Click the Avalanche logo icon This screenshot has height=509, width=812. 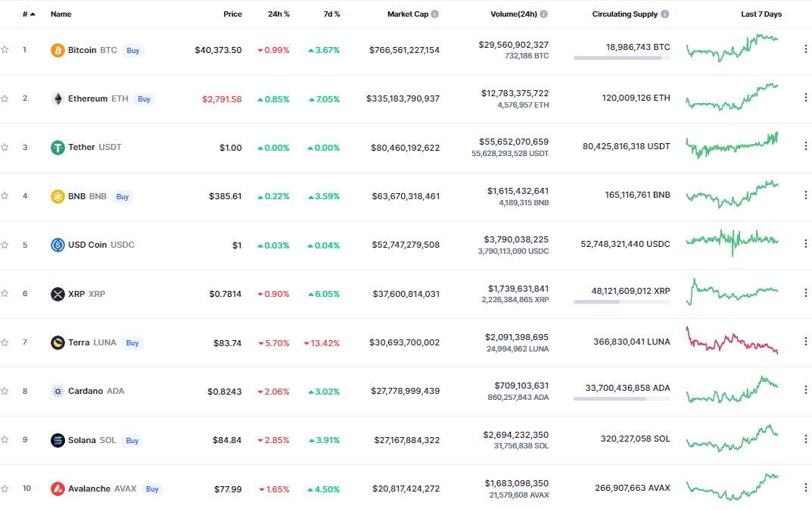click(x=58, y=489)
